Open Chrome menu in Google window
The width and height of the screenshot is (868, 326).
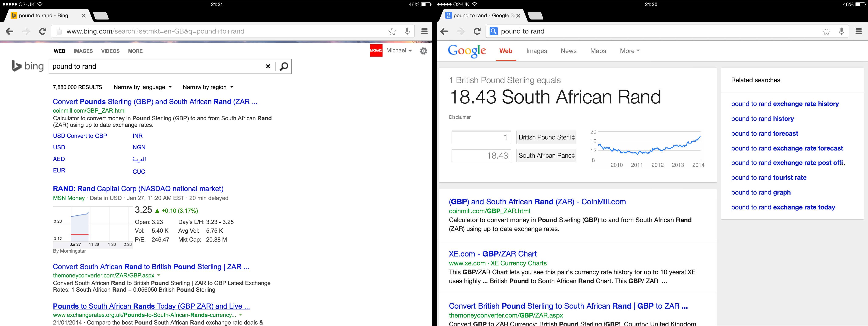[858, 31]
